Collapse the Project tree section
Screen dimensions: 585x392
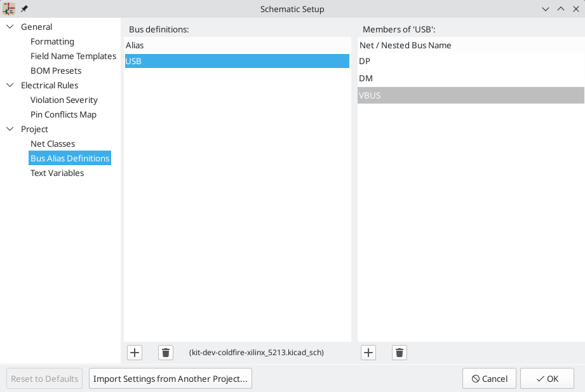10,129
